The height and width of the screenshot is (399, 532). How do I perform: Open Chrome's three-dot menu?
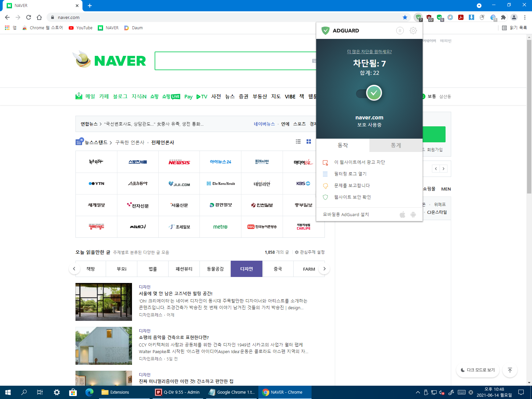(x=525, y=17)
